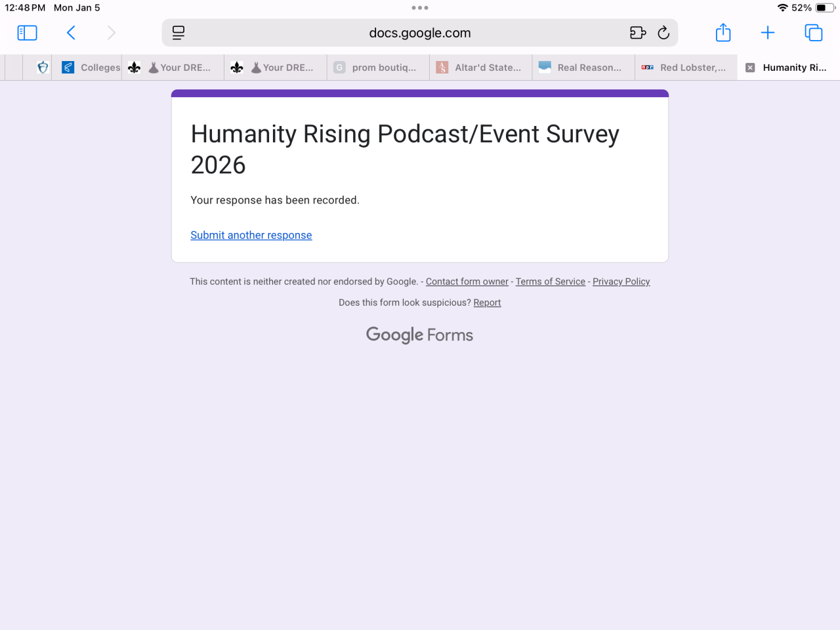Open a new tab with plus icon

pyautogui.click(x=767, y=33)
